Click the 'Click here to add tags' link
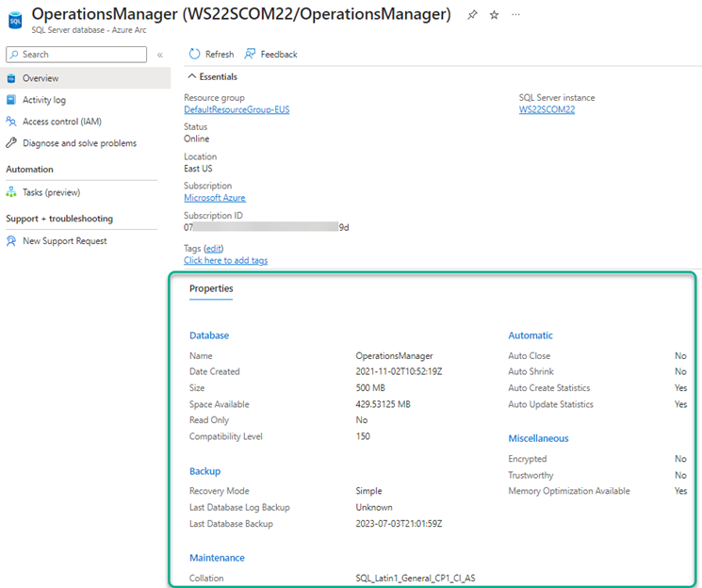The width and height of the screenshot is (702, 588). pos(225,260)
